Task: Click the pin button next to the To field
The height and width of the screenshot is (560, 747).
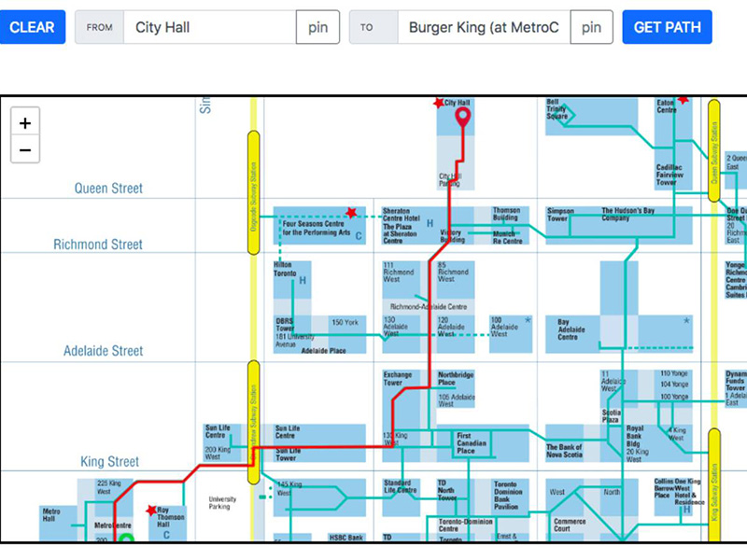Action: (x=591, y=27)
